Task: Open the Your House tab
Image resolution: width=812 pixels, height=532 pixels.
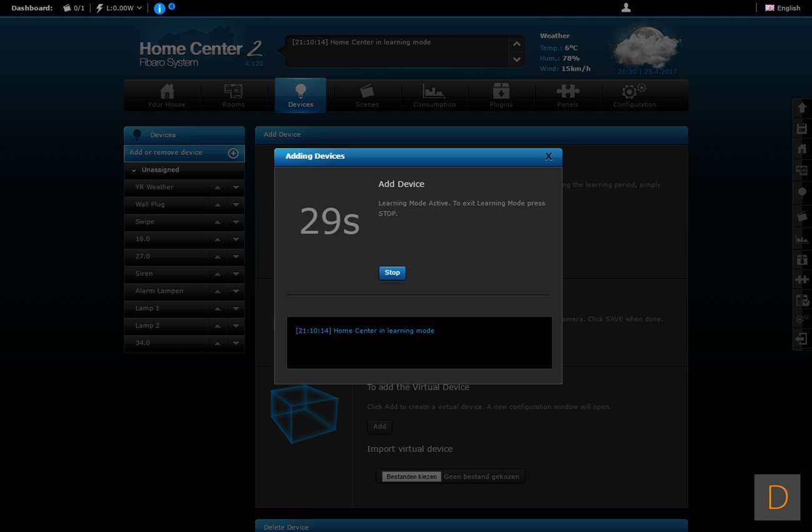Action: pos(167,96)
